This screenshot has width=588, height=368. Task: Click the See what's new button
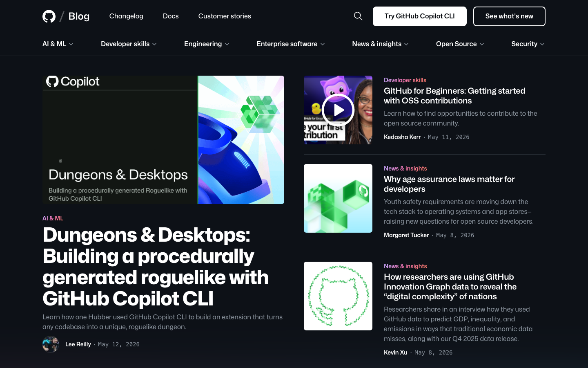coord(509,16)
